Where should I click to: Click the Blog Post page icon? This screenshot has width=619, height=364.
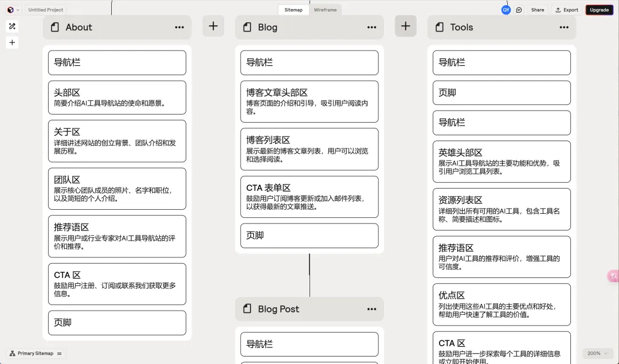[247, 309]
